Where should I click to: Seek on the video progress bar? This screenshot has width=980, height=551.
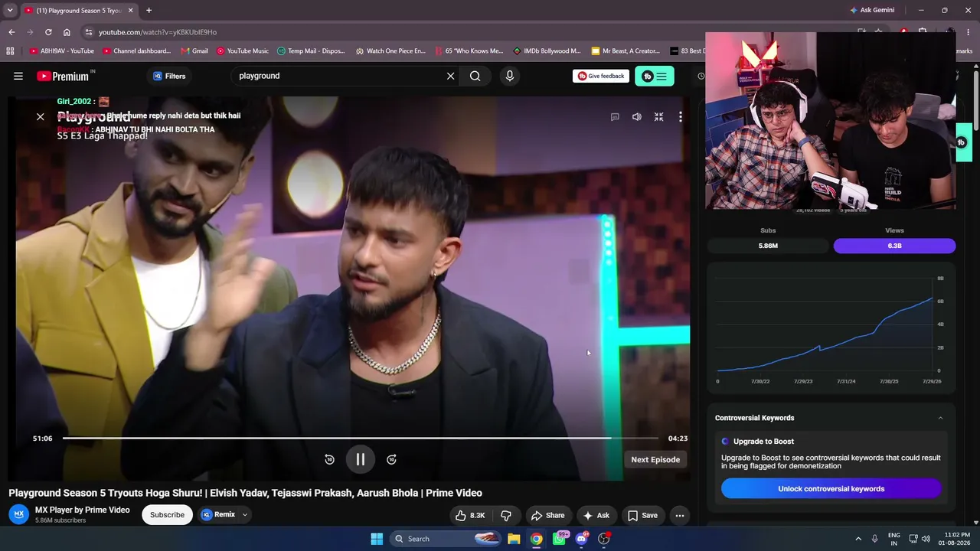[360, 439]
